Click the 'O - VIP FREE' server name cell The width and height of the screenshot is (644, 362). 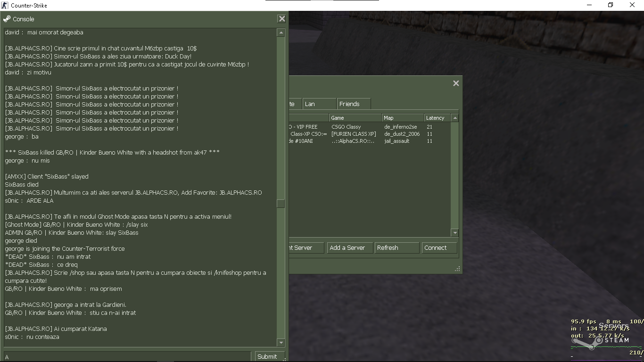[x=304, y=127]
